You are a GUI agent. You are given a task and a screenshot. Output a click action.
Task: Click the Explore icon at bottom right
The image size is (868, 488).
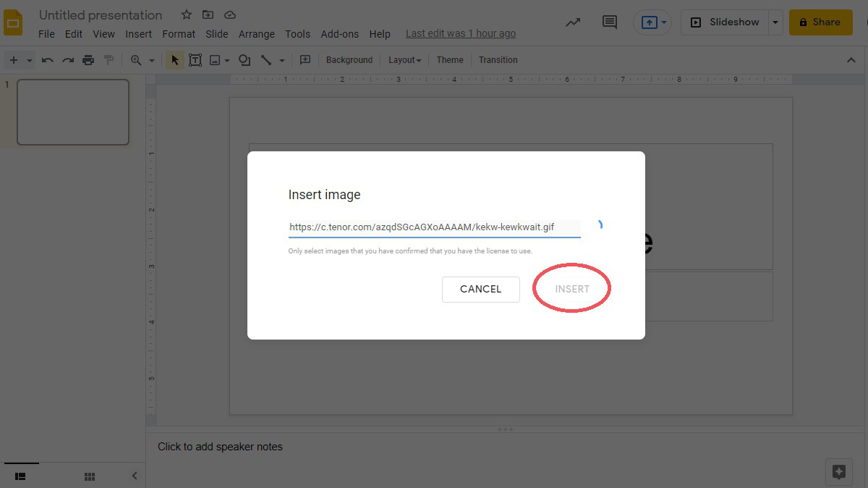(838, 472)
